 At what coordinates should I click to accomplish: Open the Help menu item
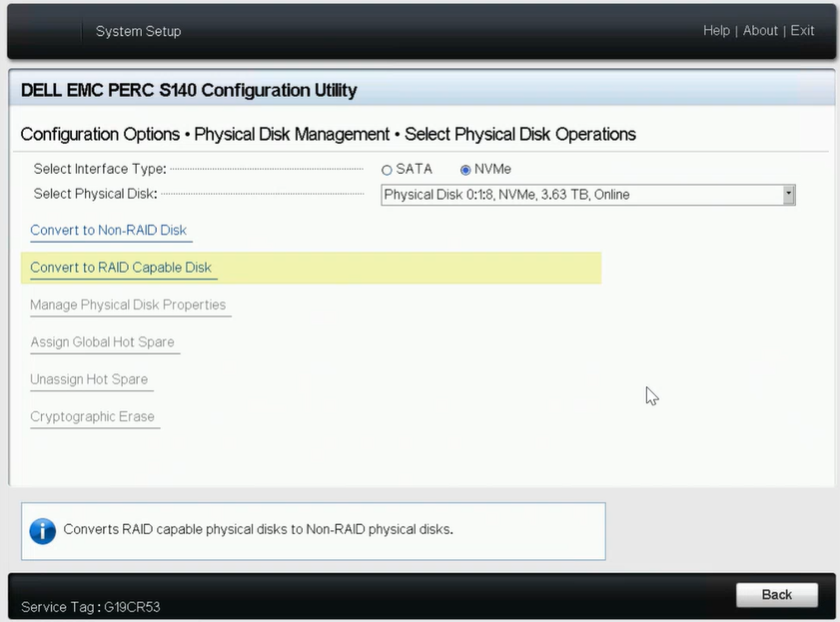[716, 31]
